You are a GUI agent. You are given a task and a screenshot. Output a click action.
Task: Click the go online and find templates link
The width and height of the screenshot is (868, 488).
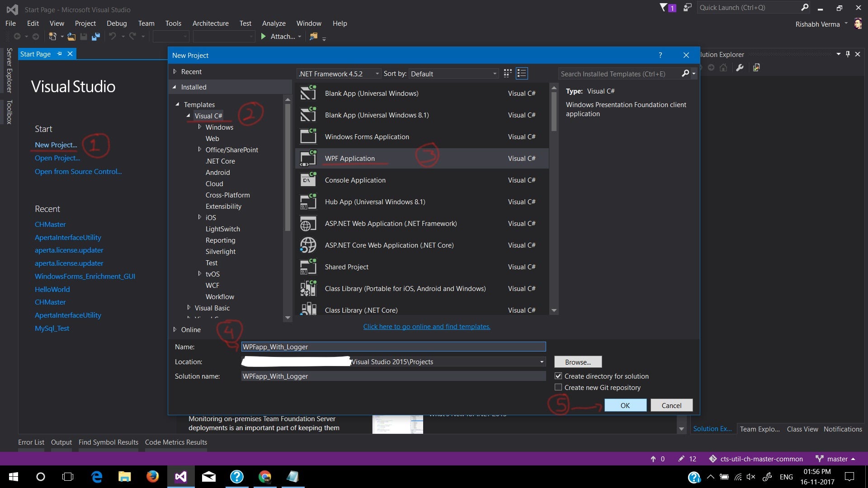(x=426, y=326)
